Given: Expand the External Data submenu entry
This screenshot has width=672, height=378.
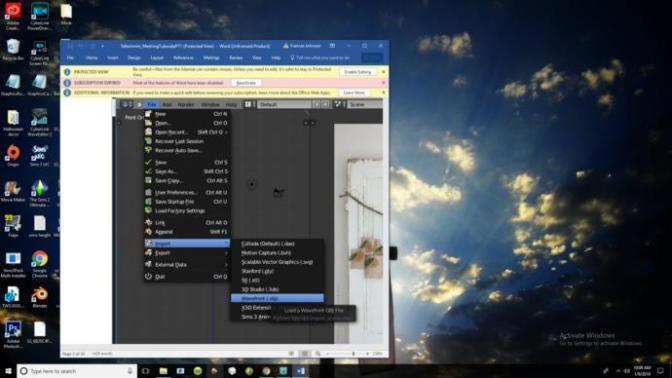Looking at the screenshot, I should click(187, 264).
